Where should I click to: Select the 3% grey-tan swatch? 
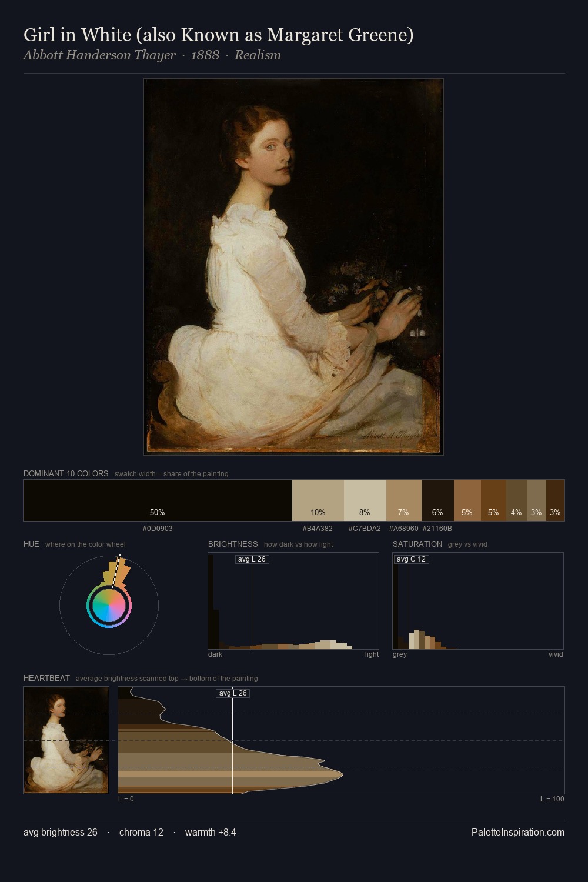coord(537,500)
